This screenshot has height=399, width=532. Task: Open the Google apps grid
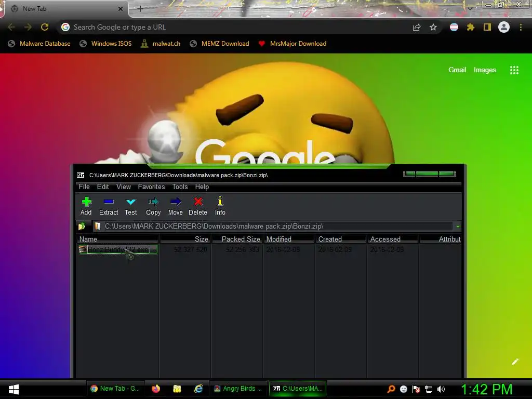pyautogui.click(x=514, y=70)
